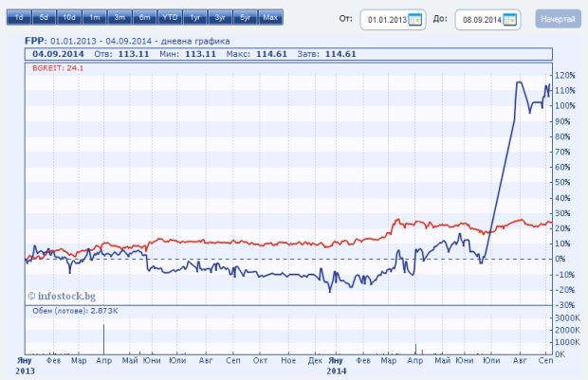Click the Начертай draw button
588x380 pixels.
558,19
